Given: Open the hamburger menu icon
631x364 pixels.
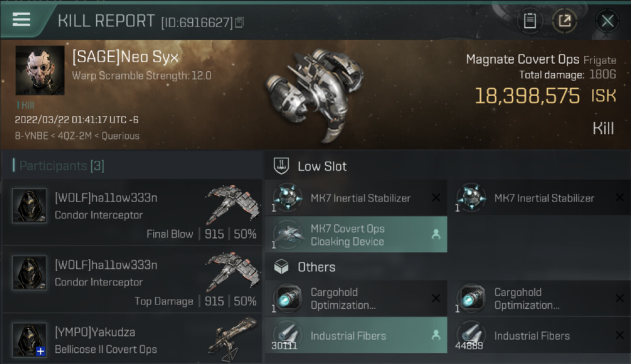Looking at the screenshot, I should (x=21, y=19).
